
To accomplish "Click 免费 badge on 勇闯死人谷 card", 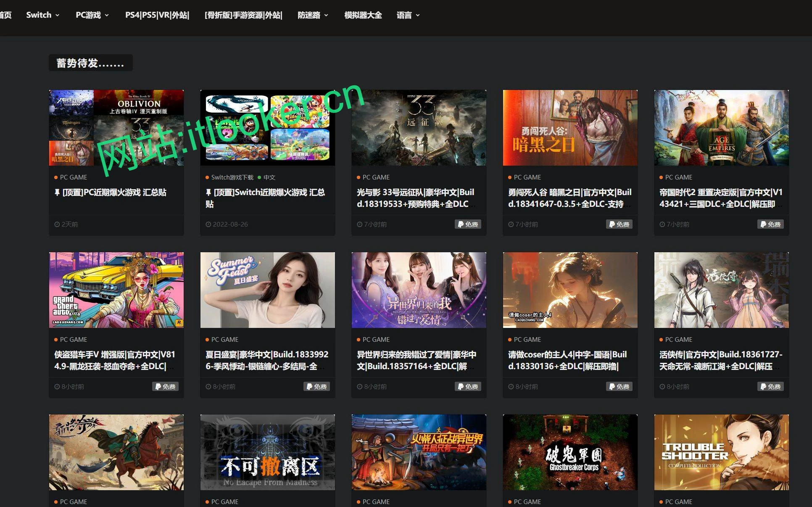I will pos(619,224).
